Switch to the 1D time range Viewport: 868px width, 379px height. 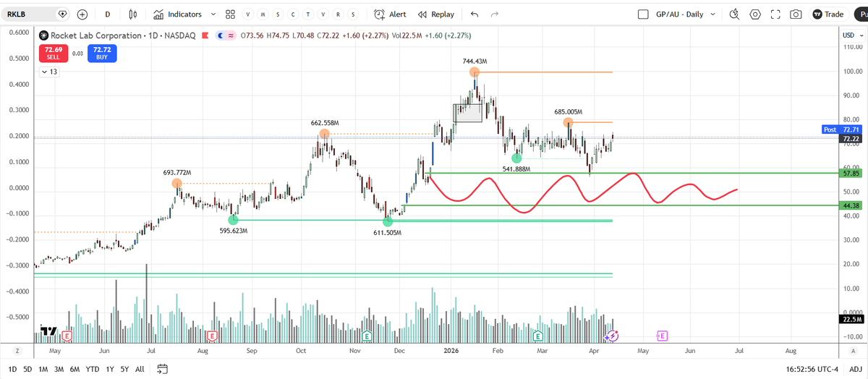point(12,369)
